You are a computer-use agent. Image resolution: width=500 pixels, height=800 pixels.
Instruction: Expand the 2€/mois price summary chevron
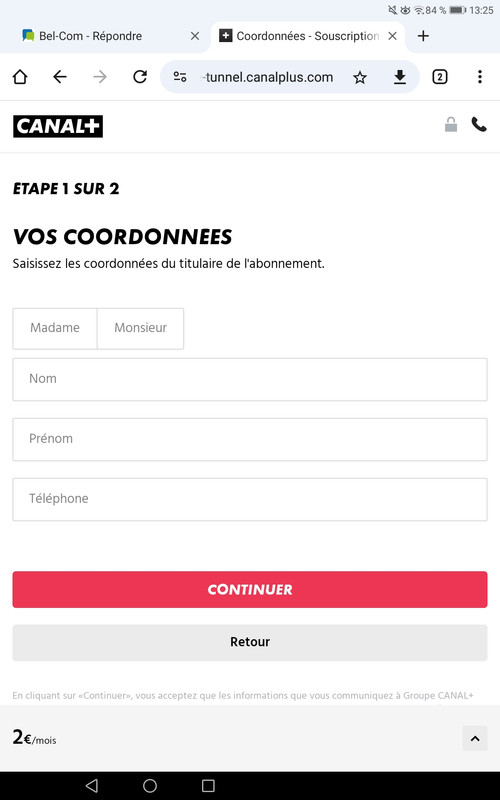(475, 738)
